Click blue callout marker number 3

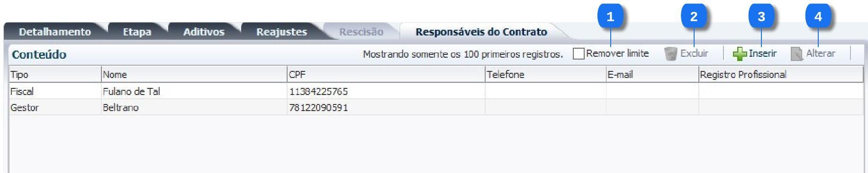[x=761, y=17]
